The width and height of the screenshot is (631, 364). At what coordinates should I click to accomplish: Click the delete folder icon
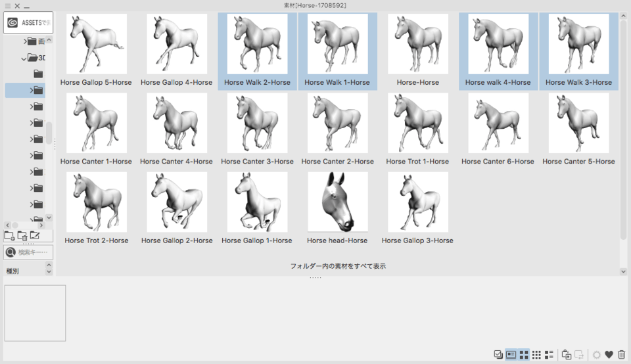coord(22,236)
